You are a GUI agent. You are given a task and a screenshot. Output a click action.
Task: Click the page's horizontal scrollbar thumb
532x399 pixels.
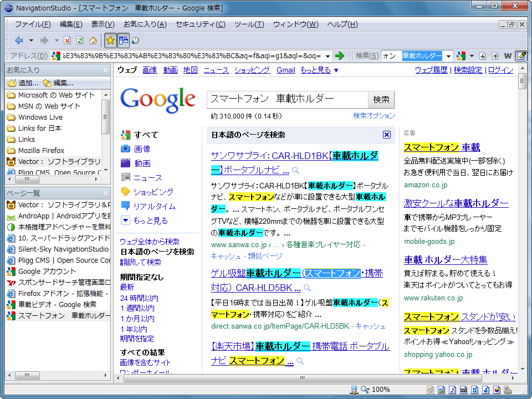(303, 378)
